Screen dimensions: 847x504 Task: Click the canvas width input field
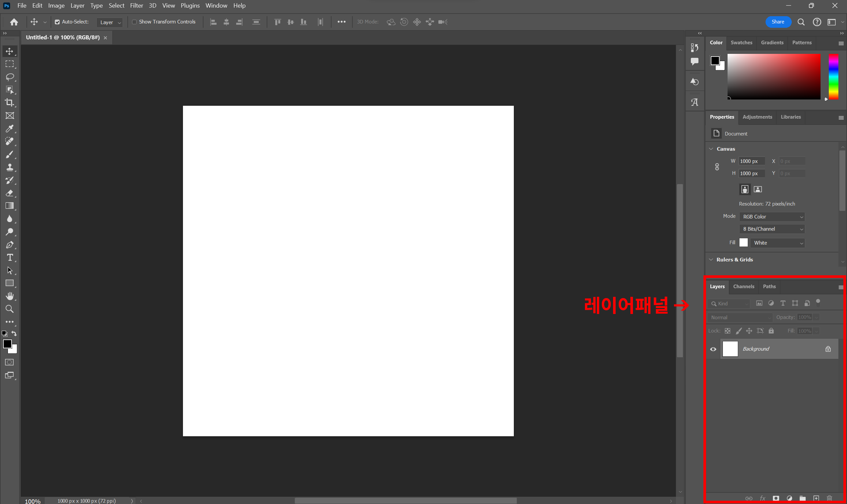(x=751, y=161)
